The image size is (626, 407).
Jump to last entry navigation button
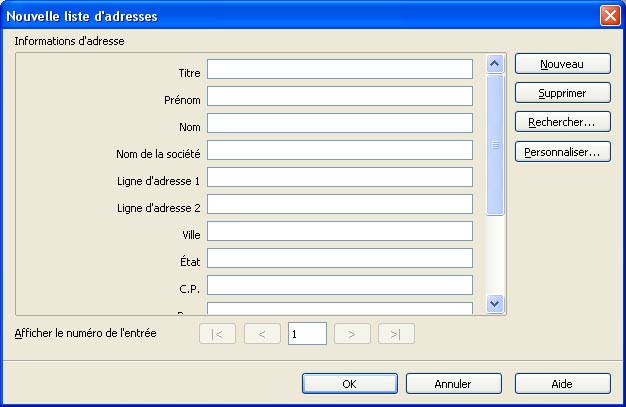coord(396,334)
